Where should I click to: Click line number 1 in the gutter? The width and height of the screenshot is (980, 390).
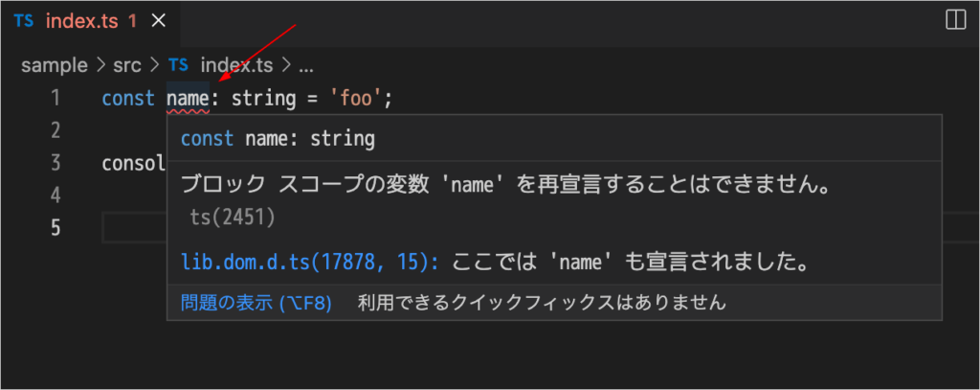coord(56,99)
